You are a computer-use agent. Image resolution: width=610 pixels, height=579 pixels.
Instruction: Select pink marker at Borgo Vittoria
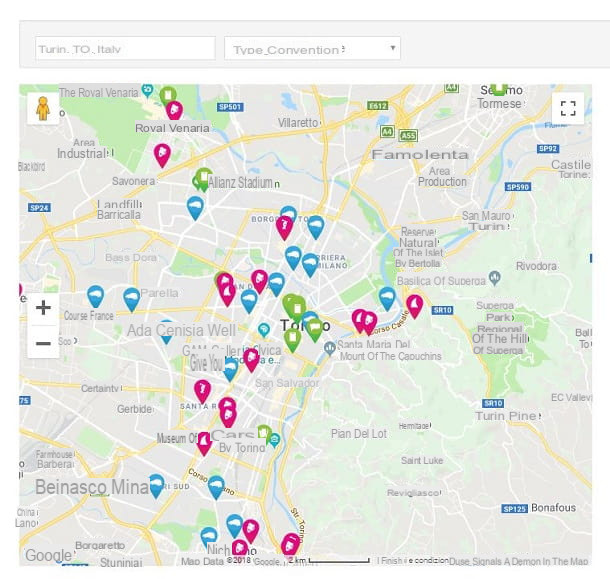(284, 228)
